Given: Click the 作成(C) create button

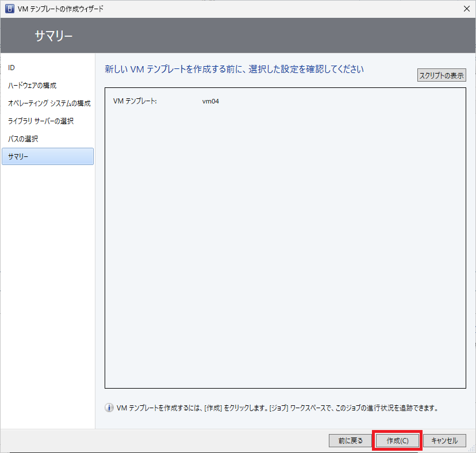Looking at the screenshot, I should [397, 440].
